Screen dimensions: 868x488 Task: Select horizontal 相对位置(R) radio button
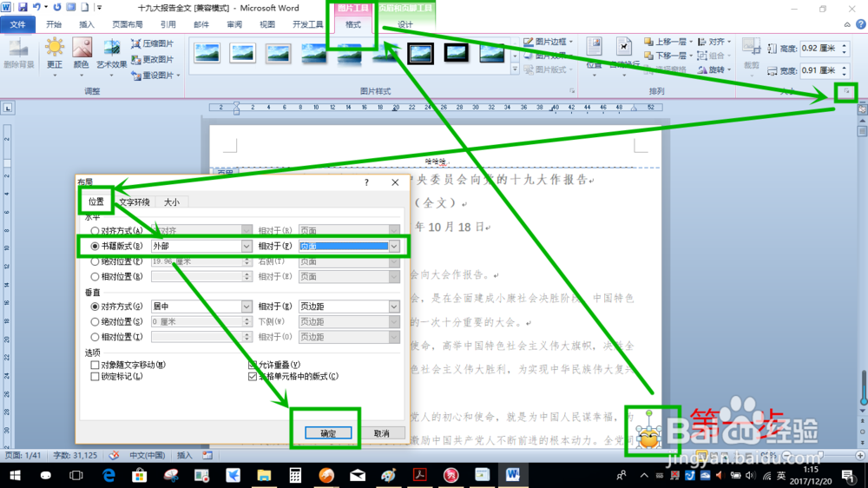click(95, 276)
